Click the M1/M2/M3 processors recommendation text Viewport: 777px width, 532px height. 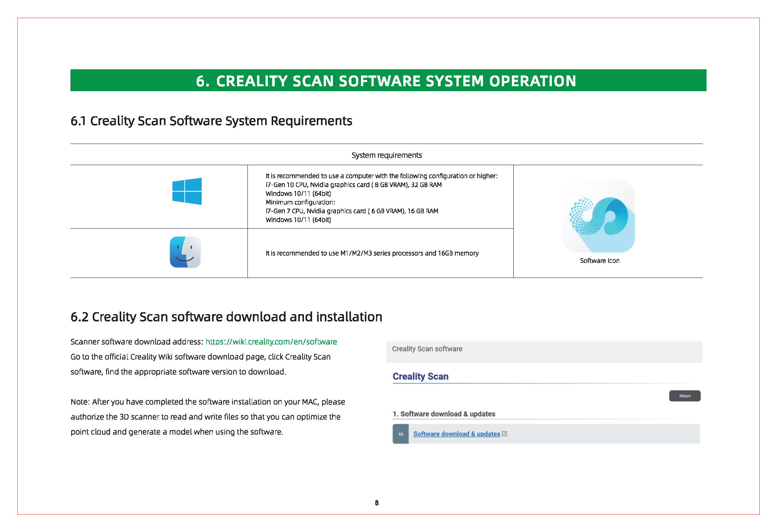pos(372,253)
